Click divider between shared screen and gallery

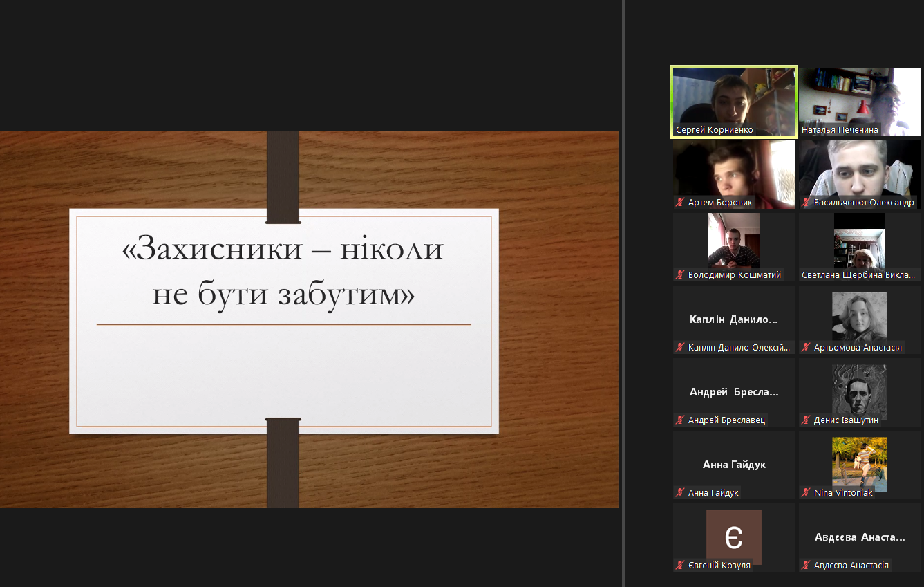(x=623, y=293)
